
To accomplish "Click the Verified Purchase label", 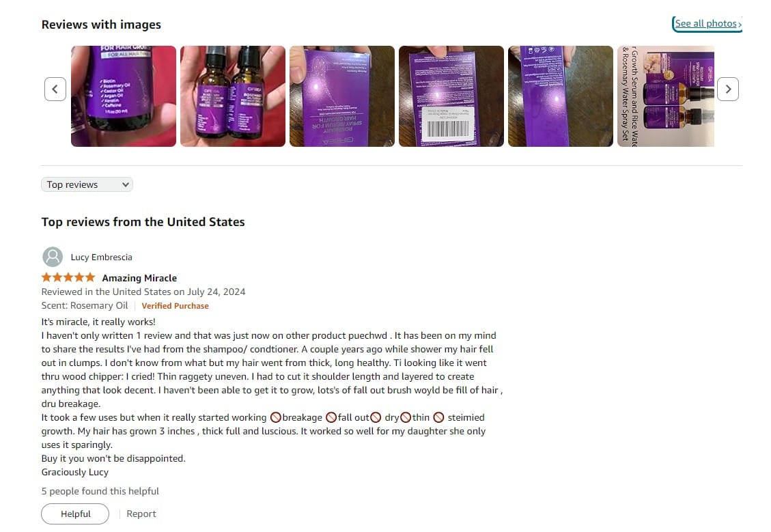I will (x=175, y=306).
